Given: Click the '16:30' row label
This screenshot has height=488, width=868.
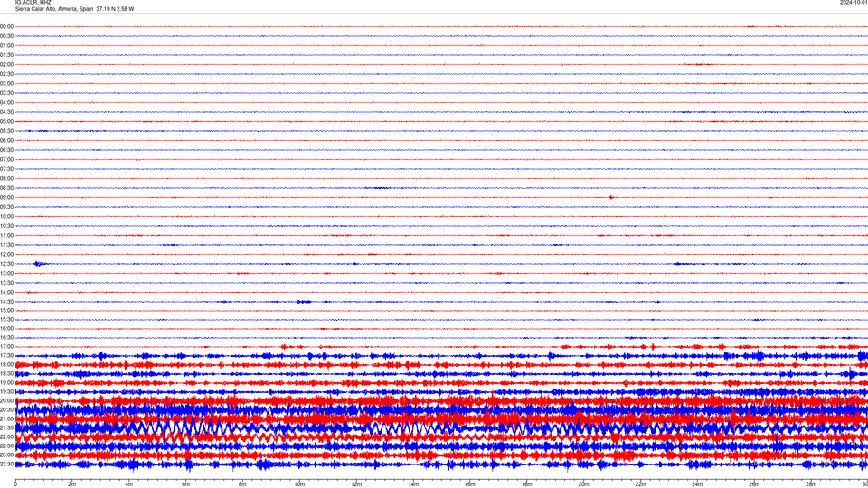Looking at the screenshot, I should click(6, 337).
